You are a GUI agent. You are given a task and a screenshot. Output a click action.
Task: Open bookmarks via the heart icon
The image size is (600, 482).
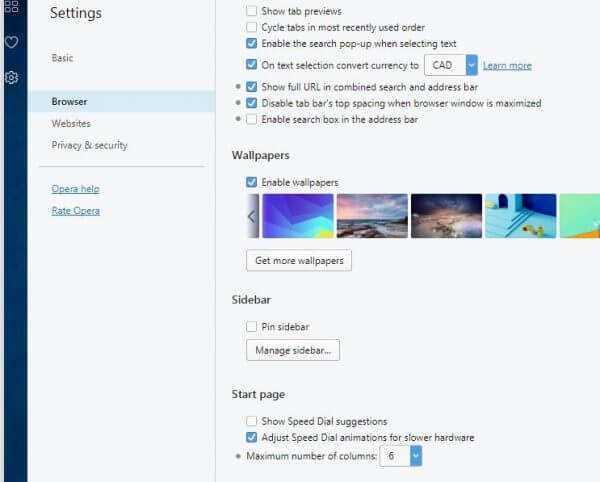(11, 42)
